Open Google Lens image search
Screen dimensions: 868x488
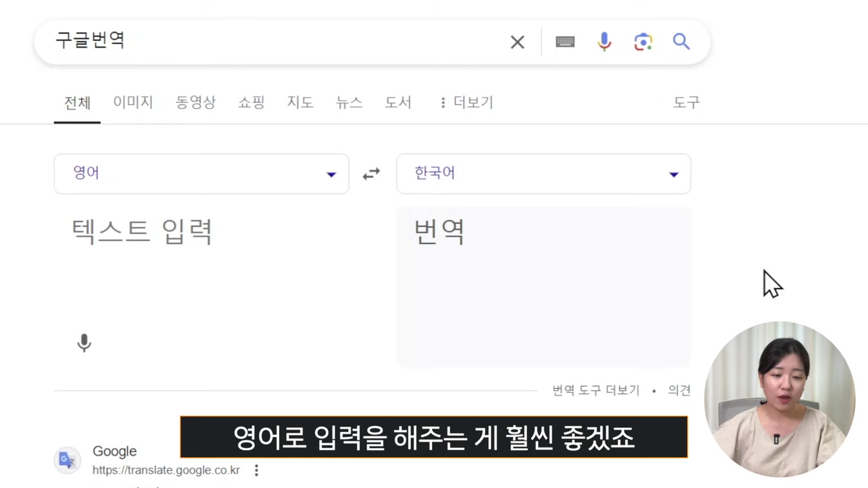click(x=643, y=42)
